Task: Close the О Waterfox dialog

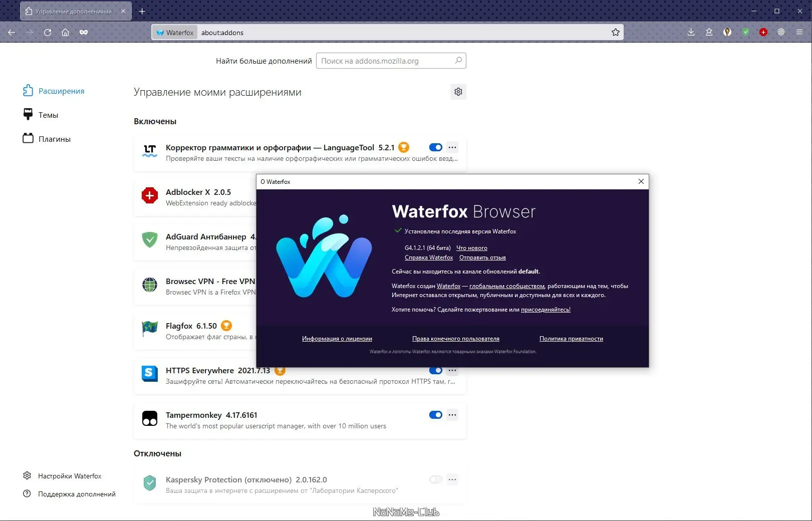Action: click(641, 181)
